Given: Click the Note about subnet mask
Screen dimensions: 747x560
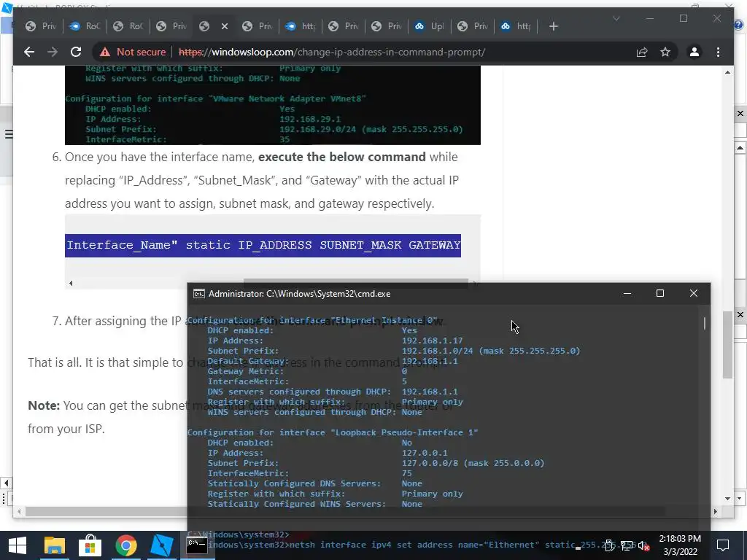Looking at the screenshot, I should (x=239, y=416).
